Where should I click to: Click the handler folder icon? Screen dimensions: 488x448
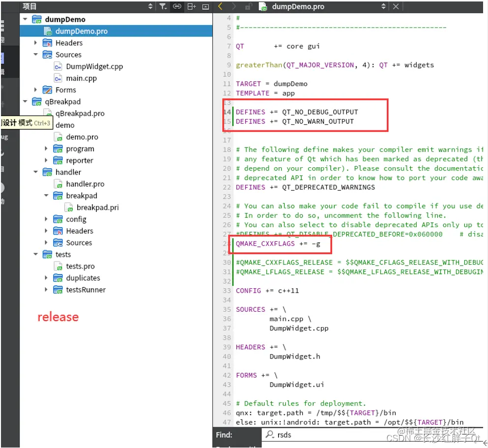click(x=47, y=172)
